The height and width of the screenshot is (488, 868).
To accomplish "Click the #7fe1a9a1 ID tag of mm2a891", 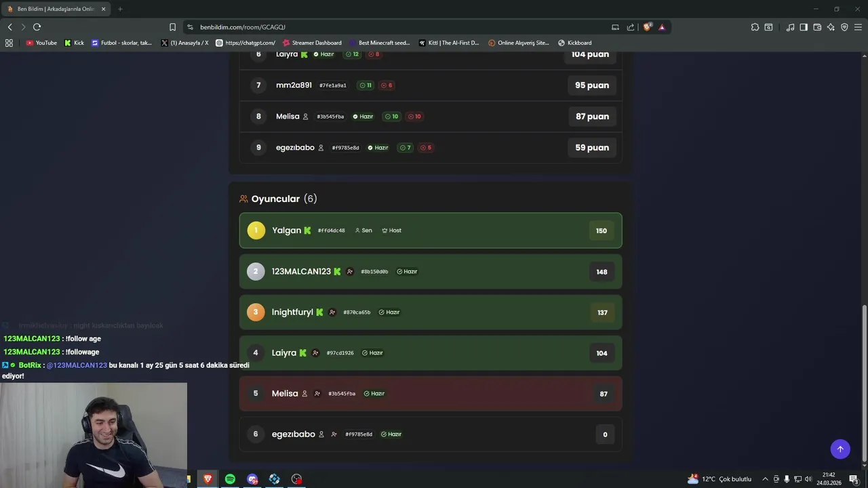I will point(333,85).
